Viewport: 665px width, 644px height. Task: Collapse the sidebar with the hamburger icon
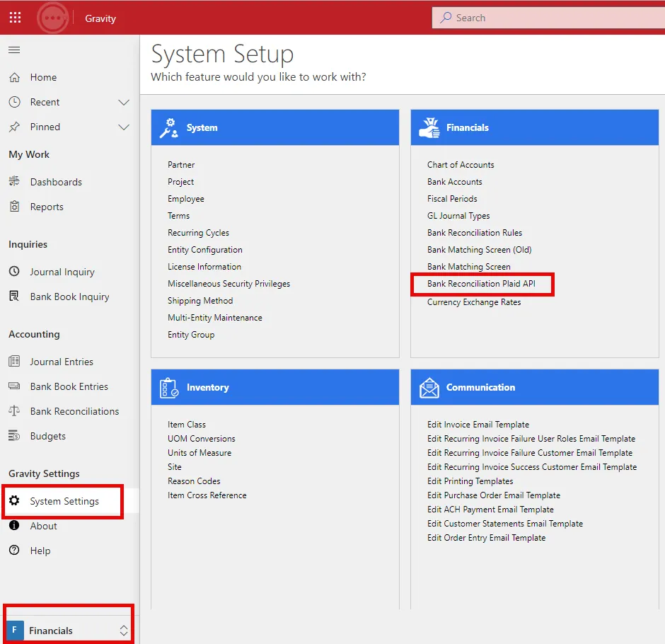(14, 50)
